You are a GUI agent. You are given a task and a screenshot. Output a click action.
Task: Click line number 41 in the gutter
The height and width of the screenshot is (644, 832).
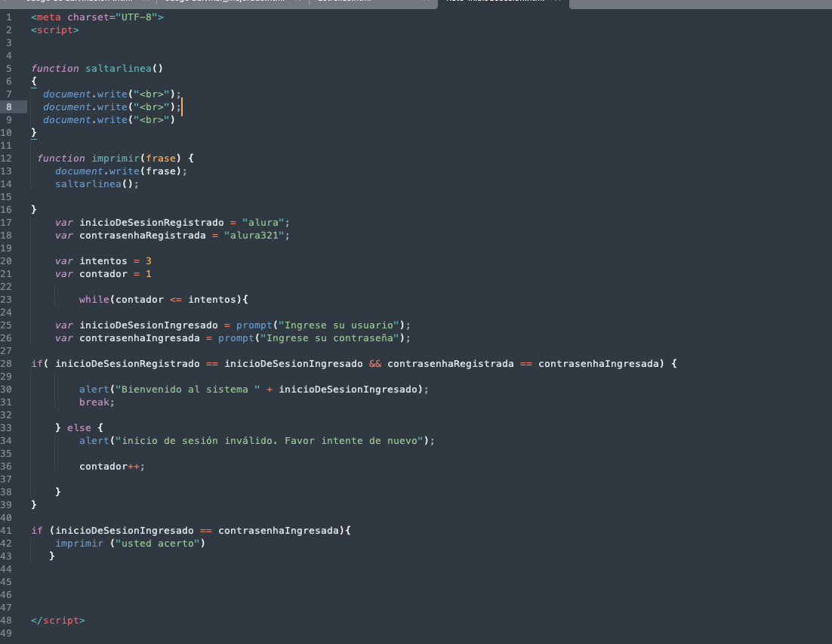point(6,531)
